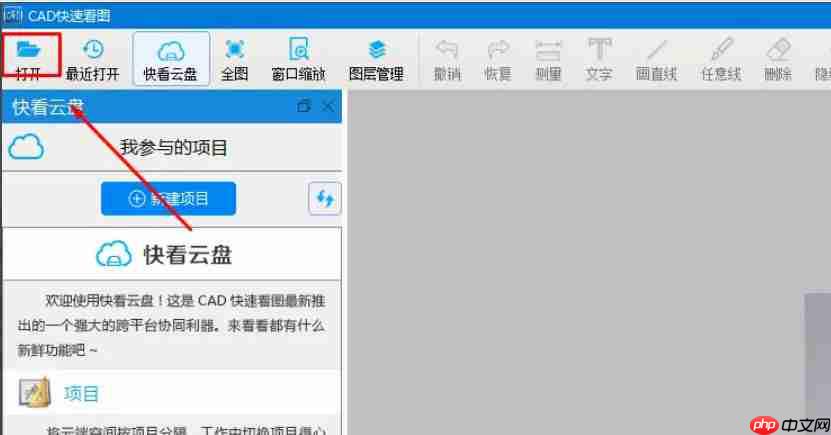
Task: Click the CAD快速看图 app icon in title bar
Action: click(x=12, y=15)
